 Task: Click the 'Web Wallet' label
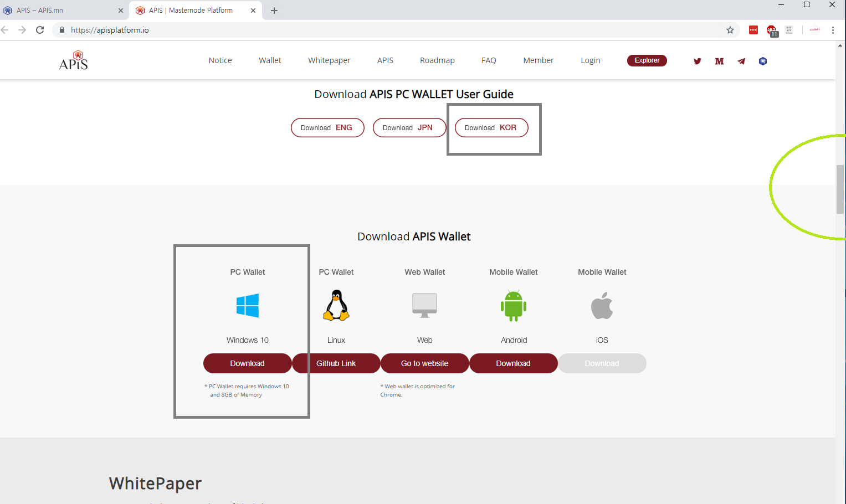425,272
